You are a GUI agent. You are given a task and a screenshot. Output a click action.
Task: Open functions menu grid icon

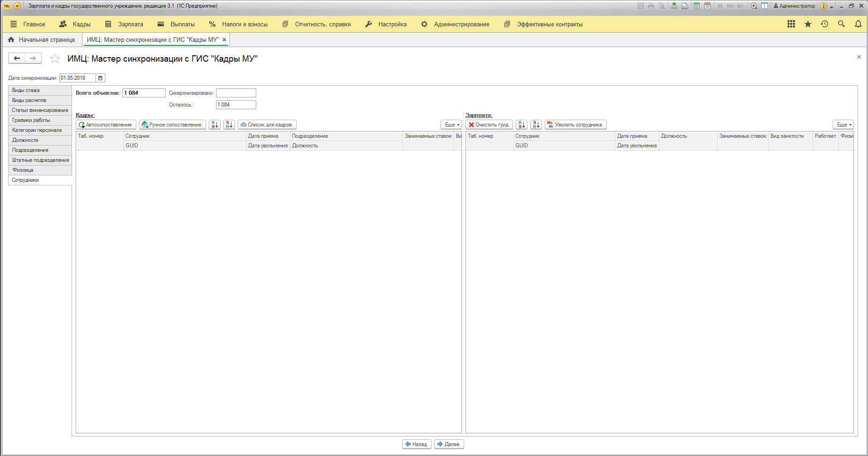coord(791,24)
